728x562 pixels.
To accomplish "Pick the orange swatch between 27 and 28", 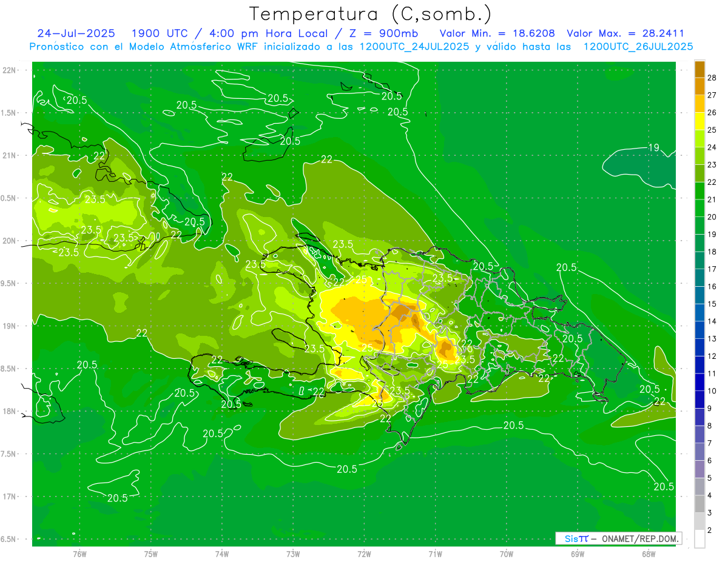I will coord(699,87).
